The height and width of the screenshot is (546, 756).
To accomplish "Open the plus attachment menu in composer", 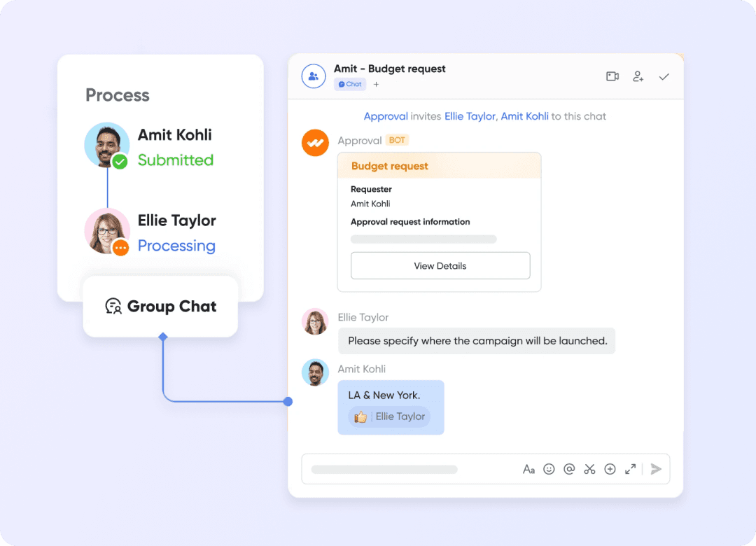I will coord(610,469).
